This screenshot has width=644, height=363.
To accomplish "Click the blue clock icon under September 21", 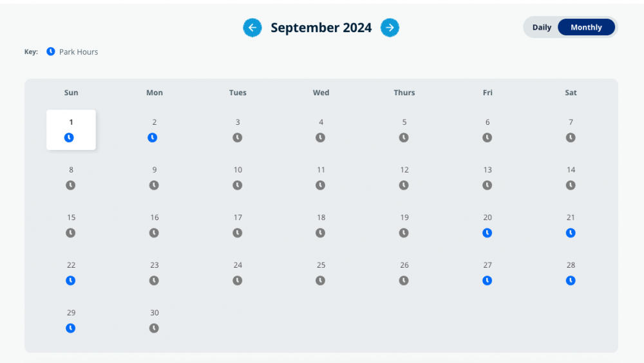I will point(571,233).
